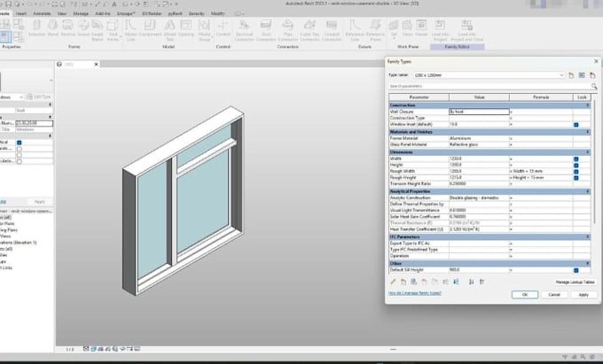Click the Cable Tray Connector tool
Viewport: 603px width, 364px height.
(x=309, y=30)
